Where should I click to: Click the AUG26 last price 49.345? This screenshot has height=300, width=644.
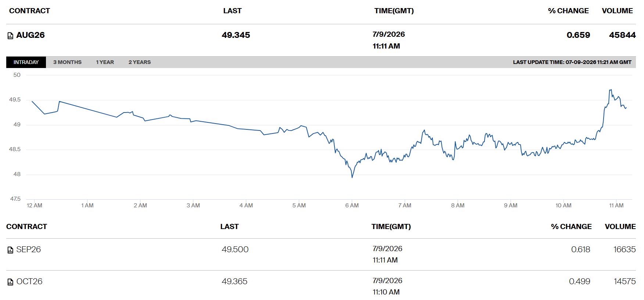tap(236, 35)
